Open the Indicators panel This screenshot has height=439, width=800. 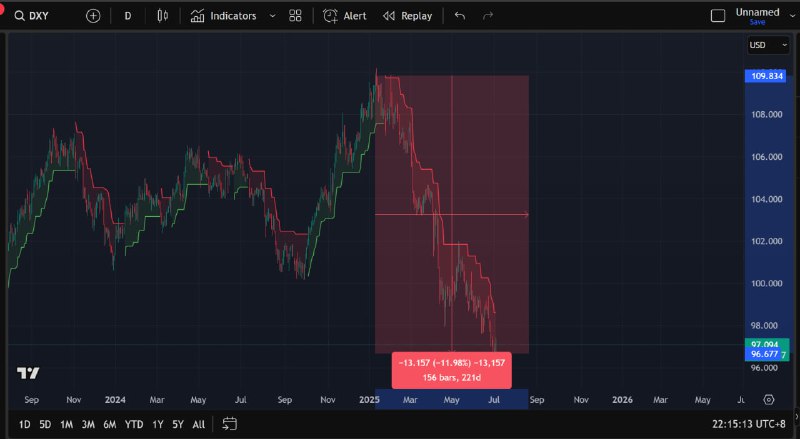(x=224, y=16)
